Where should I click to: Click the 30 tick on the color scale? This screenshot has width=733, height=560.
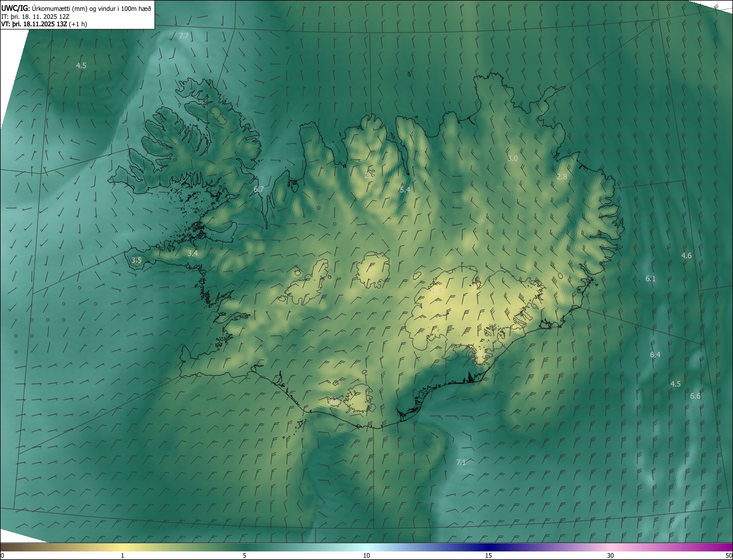pyautogui.click(x=610, y=555)
